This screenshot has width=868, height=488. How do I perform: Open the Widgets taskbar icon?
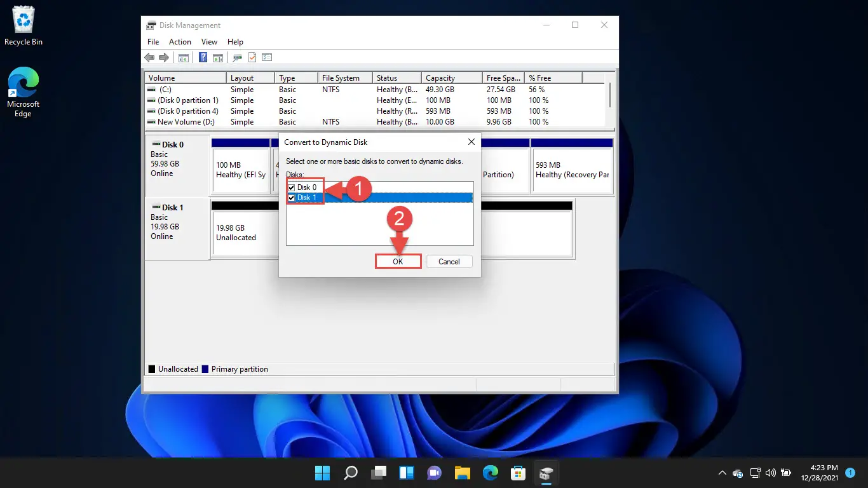[x=407, y=473]
